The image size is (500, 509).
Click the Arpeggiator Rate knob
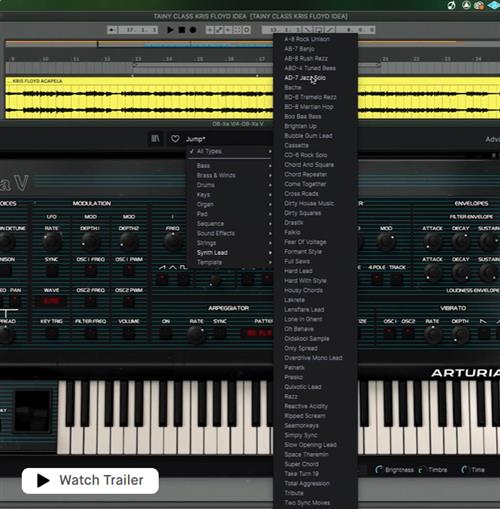(x=196, y=334)
